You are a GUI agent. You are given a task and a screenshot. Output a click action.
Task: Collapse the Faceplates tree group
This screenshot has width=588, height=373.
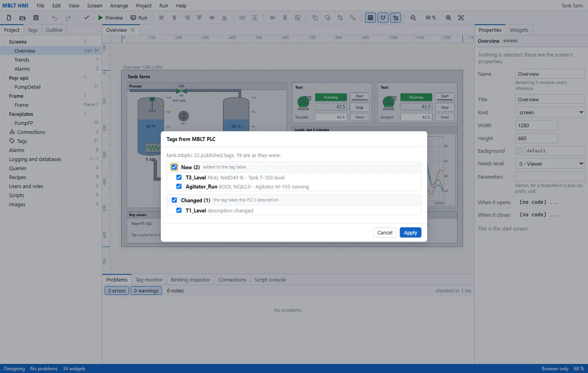[x=5, y=114]
